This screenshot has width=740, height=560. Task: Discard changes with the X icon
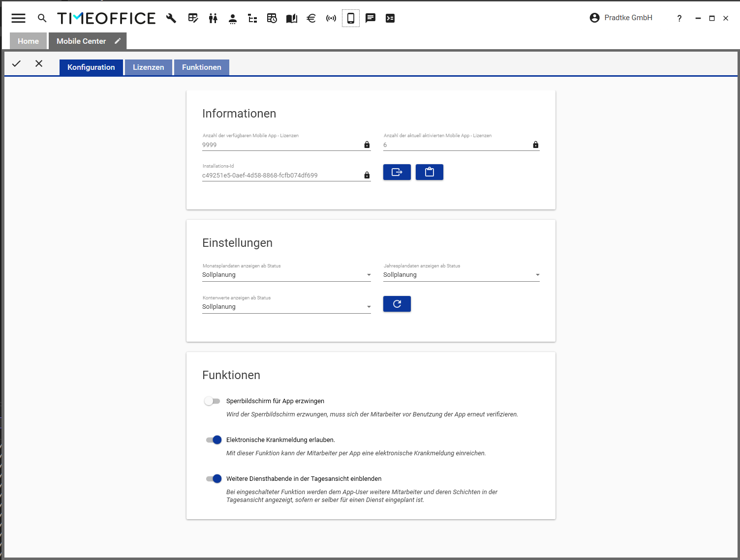(39, 63)
